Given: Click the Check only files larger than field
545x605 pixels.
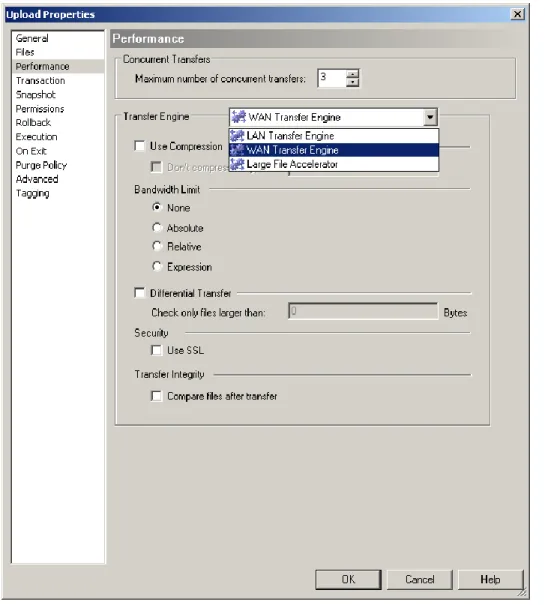Looking at the screenshot, I should point(363,311).
